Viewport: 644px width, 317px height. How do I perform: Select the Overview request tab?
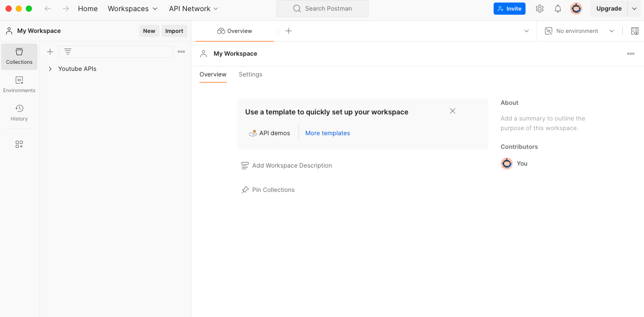tap(234, 31)
